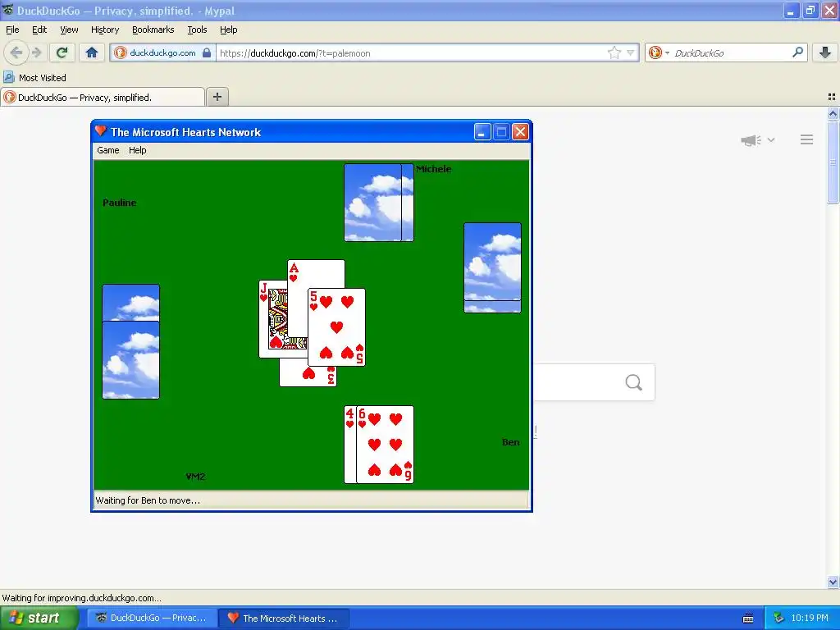Image resolution: width=840 pixels, height=630 pixels.
Task: Minimize the Hearts Network window
Action: (x=482, y=132)
